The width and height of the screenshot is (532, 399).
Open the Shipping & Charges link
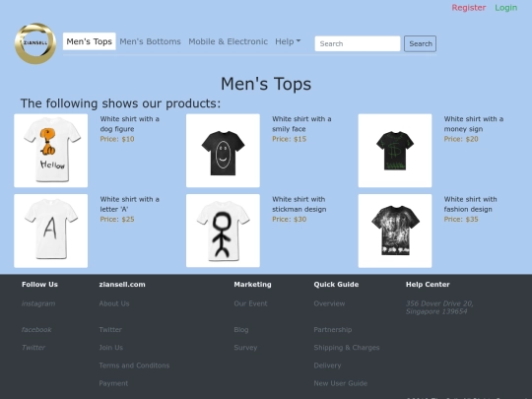347,348
